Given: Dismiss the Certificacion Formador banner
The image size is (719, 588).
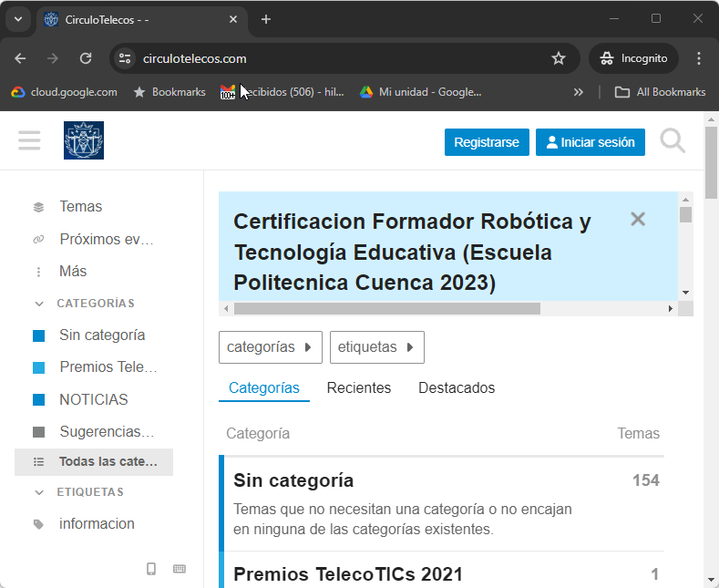Looking at the screenshot, I should [638, 219].
